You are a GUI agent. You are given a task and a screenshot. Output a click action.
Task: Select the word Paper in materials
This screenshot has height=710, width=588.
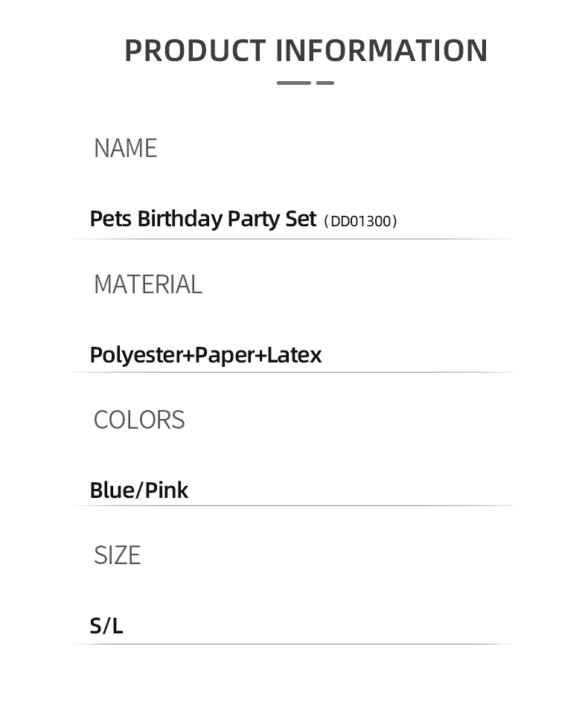coord(224,355)
